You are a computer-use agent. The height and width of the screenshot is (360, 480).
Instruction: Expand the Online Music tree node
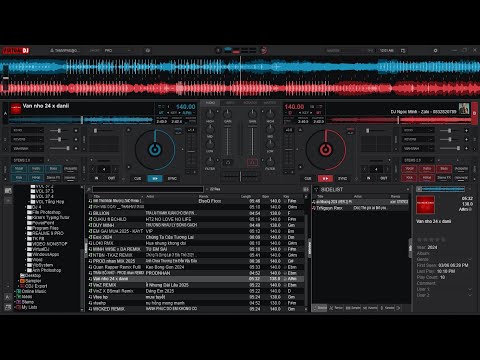[15, 291]
